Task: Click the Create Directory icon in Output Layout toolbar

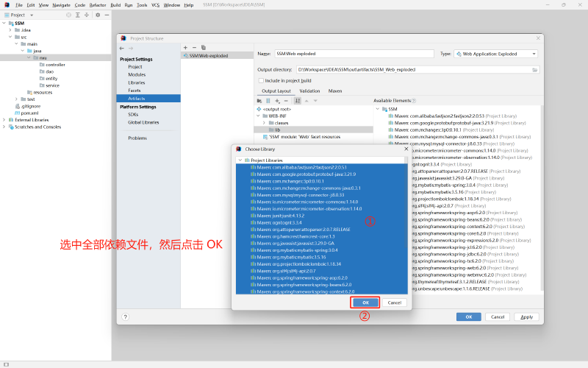Action: (x=259, y=101)
